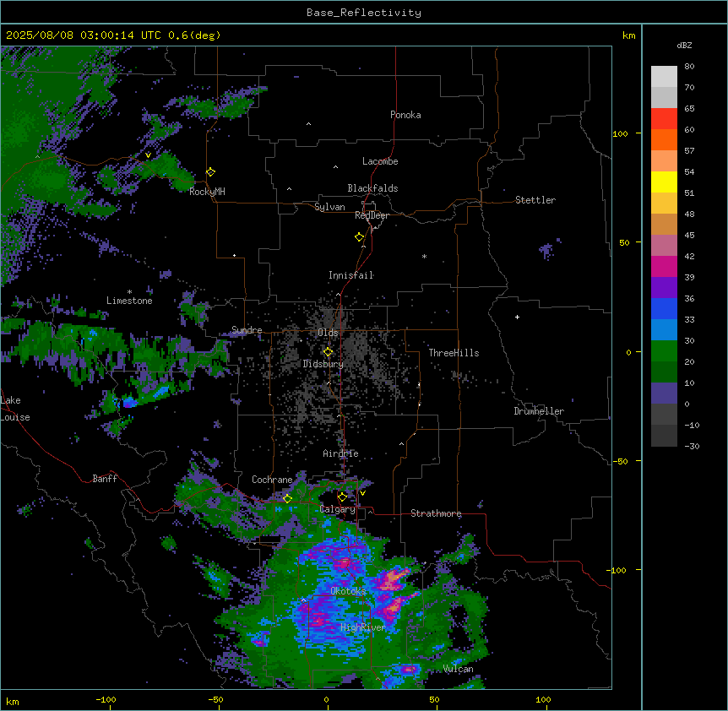Select the dark orange swatch below 60 dBZ
The height and width of the screenshot is (711, 728).
point(664,139)
